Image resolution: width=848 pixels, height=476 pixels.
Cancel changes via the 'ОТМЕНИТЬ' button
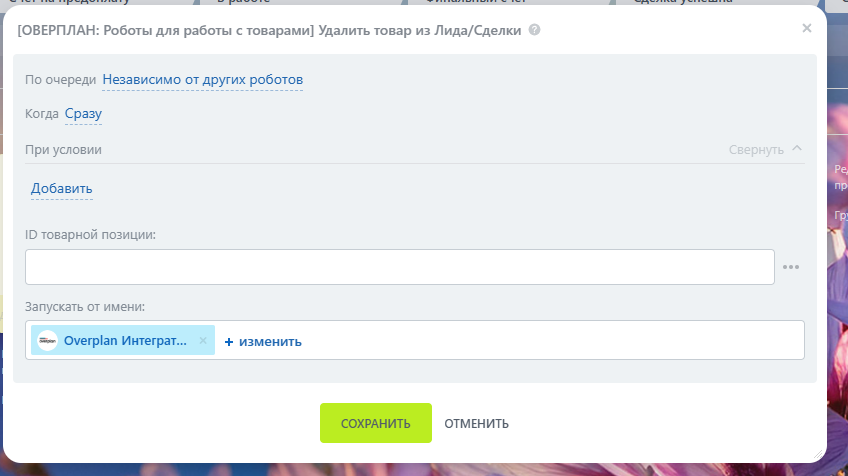pyautogui.click(x=476, y=424)
